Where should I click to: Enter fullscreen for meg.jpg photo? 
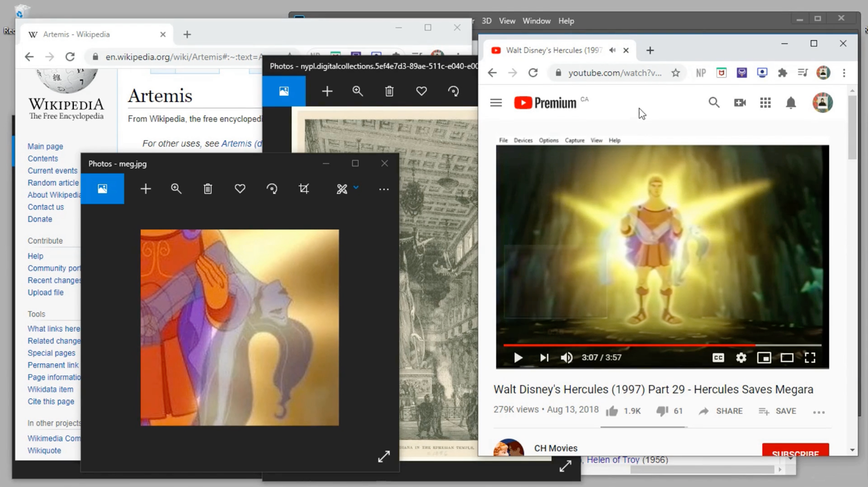(384, 457)
